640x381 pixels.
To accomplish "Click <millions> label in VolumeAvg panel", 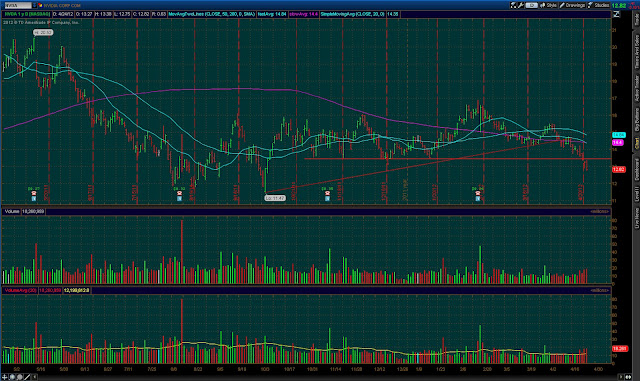I will click(x=599, y=290).
